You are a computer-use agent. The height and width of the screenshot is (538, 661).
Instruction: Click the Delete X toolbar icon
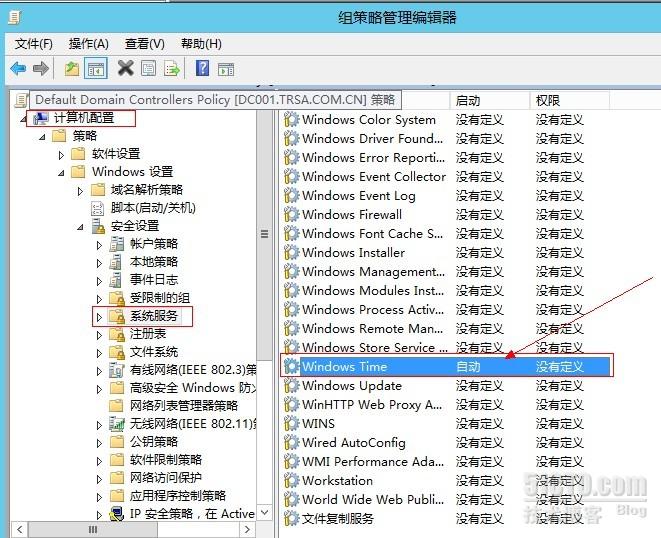(x=126, y=68)
